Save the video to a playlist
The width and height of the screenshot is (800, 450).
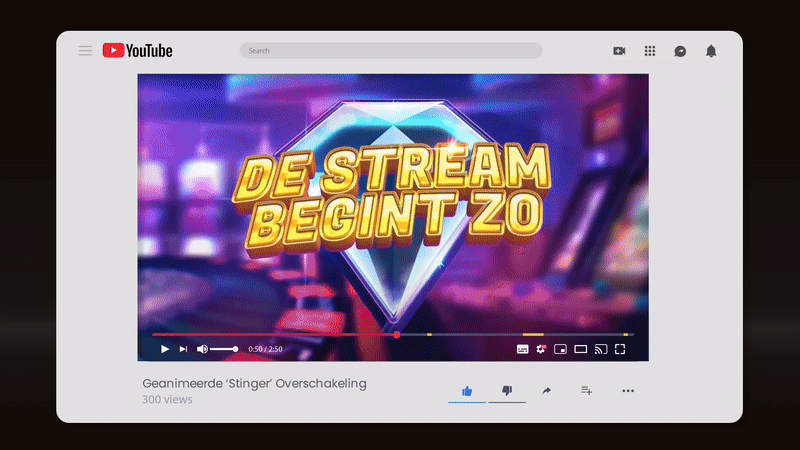point(587,390)
